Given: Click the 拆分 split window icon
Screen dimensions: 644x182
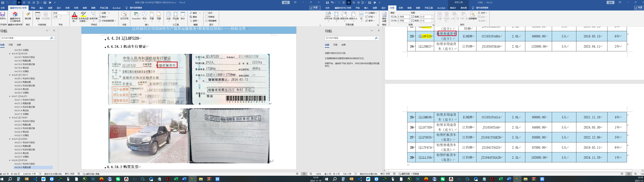Looking at the screenshot, I should 183,16.
